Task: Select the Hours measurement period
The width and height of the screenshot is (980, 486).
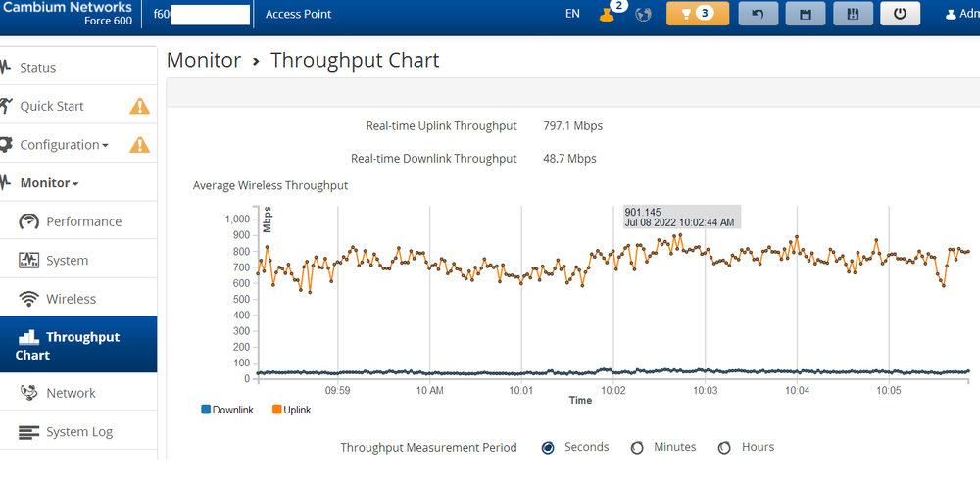Action: tap(724, 448)
